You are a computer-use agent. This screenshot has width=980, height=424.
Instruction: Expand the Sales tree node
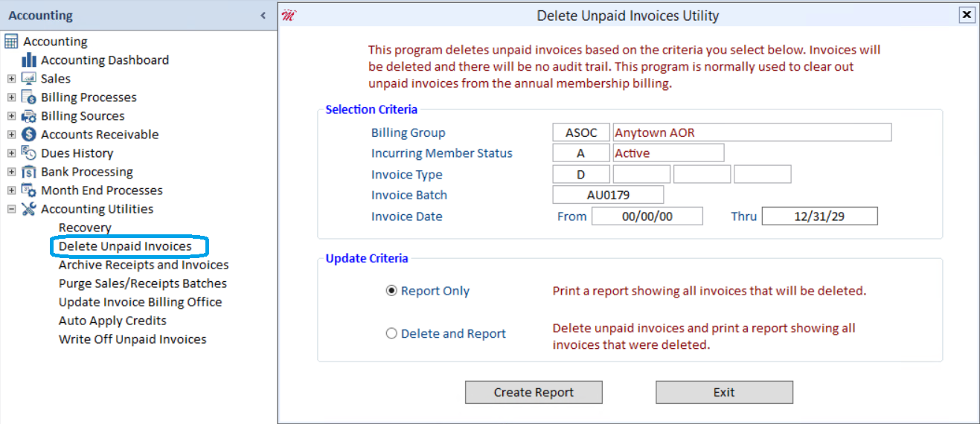(x=11, y=79)
